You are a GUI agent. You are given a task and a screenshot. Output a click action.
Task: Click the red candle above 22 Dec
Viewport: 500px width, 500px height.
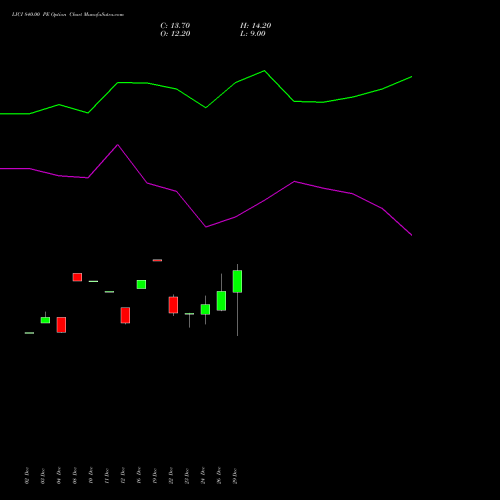point(173,305)
